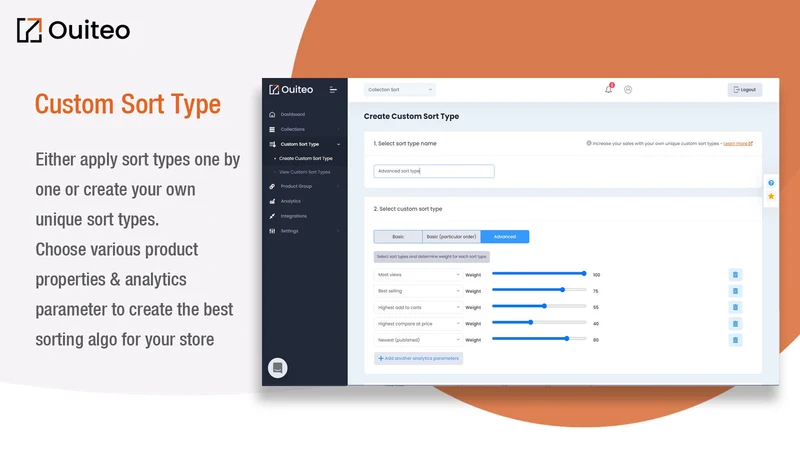
Task: Delete the Best selling row
Action: 735,291
